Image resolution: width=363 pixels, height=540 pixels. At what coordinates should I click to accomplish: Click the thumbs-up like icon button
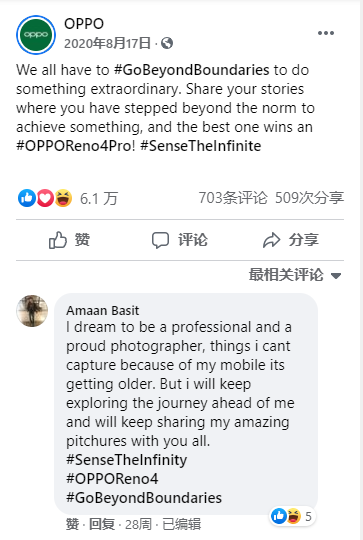point(58,240)
